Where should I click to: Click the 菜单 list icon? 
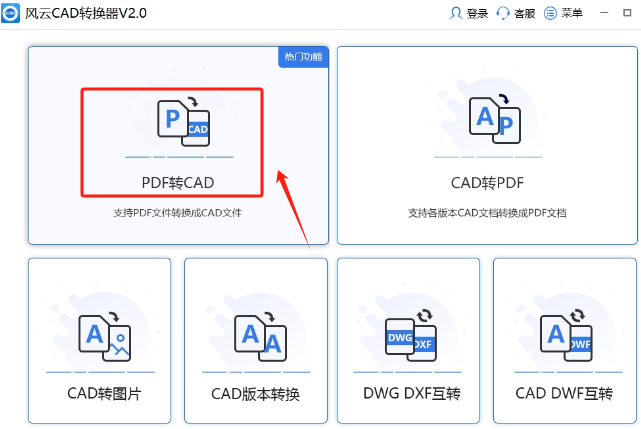coord(550,13)
